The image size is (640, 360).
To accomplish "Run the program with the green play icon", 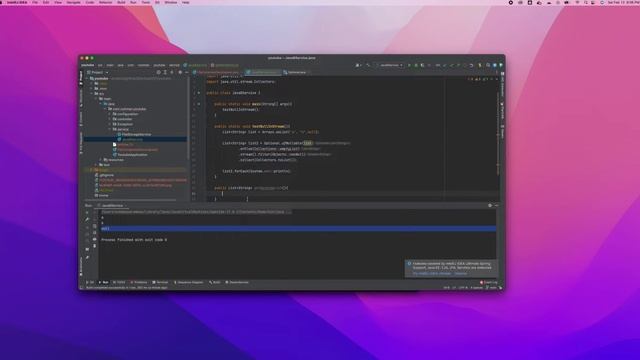I will (x=409, y=65).
